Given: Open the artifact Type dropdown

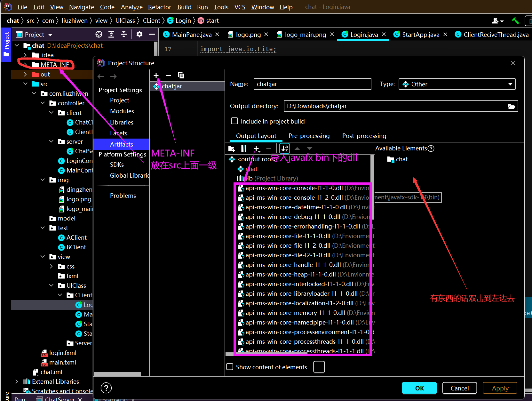Looking at the screenshot, I should click(457, 84).
